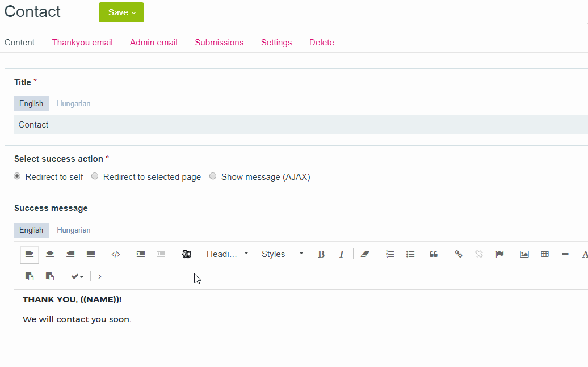Screen dimensions: 588x367
Task: Open the Heading format dropdown
Action: coord(227,254)
